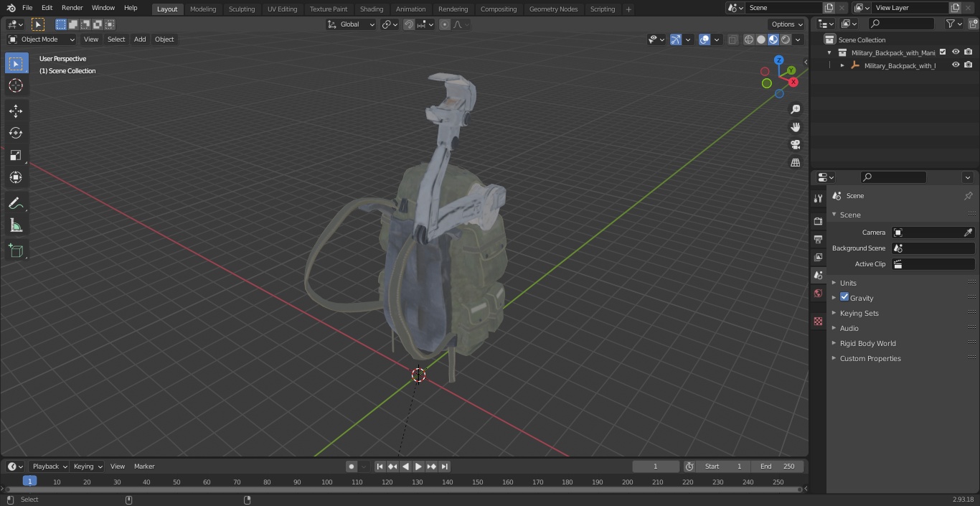Activate the Rotate tool
The height and width of the screenshot is (506, 980).
(16, 133)
